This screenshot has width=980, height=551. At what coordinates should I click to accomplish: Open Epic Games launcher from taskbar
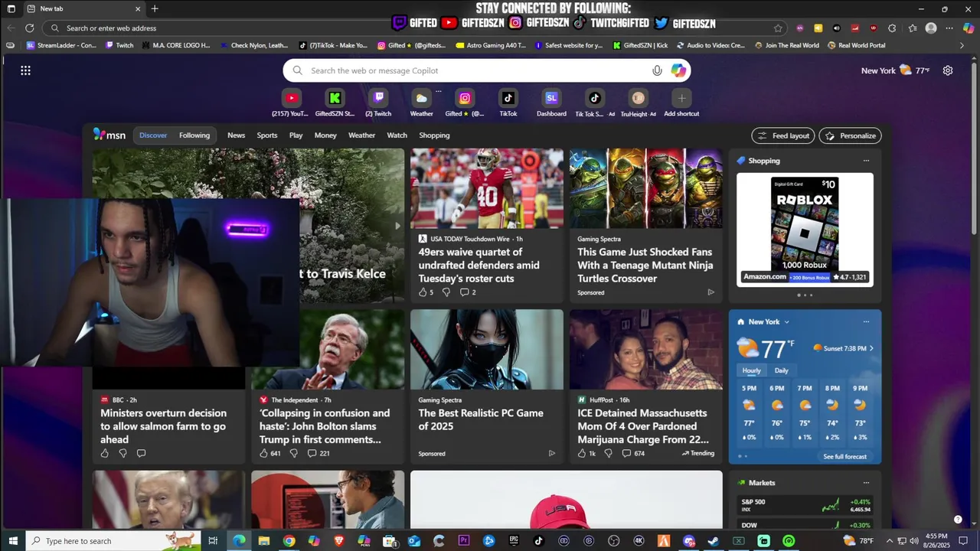(514, 541)
